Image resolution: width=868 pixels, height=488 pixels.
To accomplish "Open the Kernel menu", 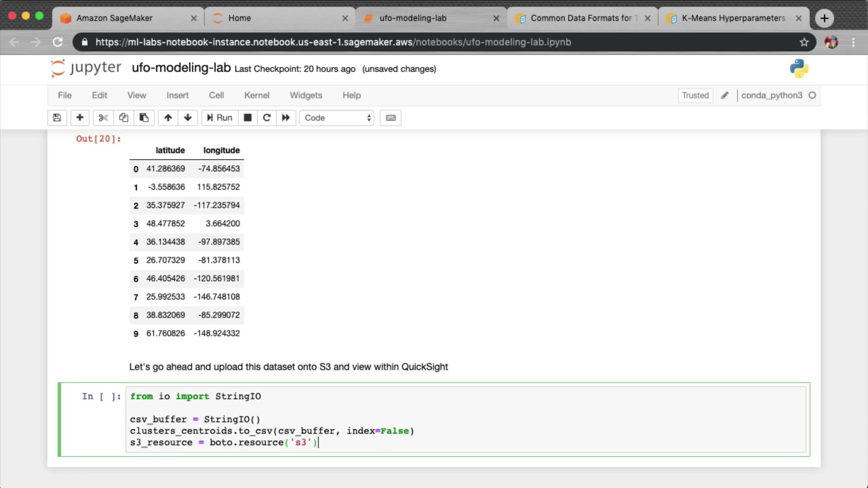I will point(256,95).
